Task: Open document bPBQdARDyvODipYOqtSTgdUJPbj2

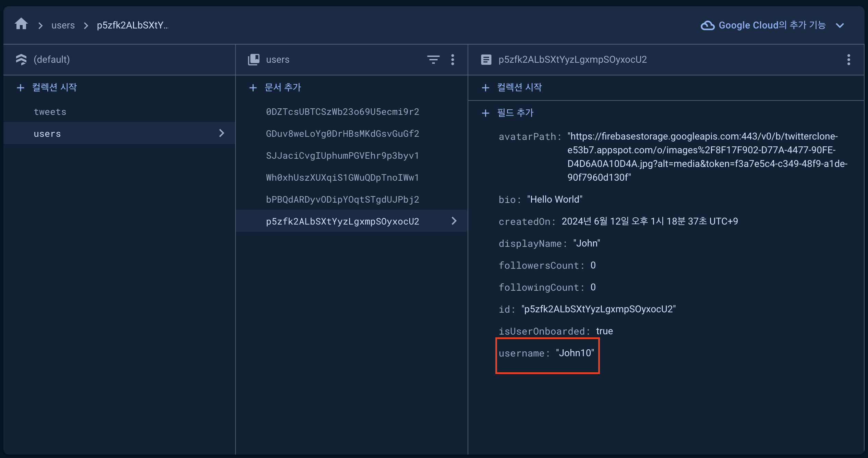Action: [342, 200]
